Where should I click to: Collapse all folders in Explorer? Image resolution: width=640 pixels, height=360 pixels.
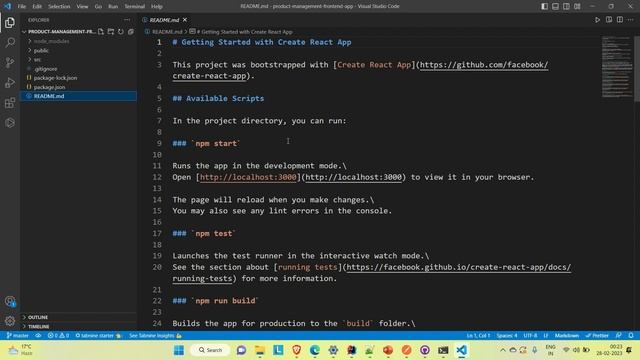click(131, 31)
